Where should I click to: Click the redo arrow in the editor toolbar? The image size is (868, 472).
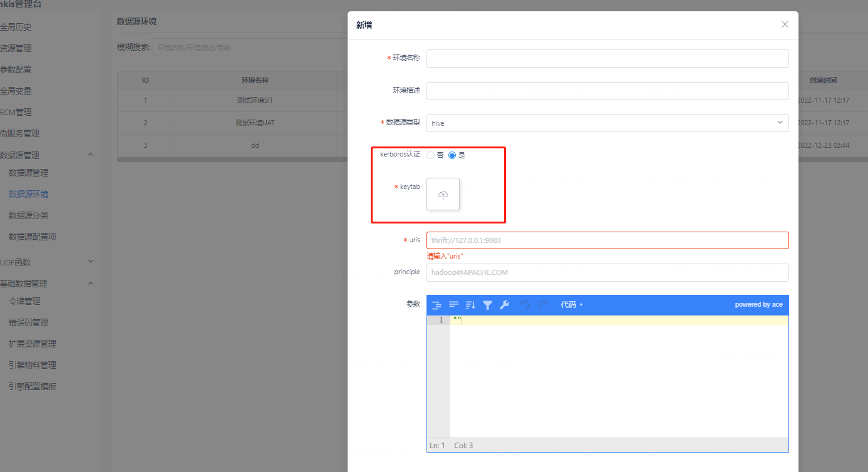pos(542,305)
